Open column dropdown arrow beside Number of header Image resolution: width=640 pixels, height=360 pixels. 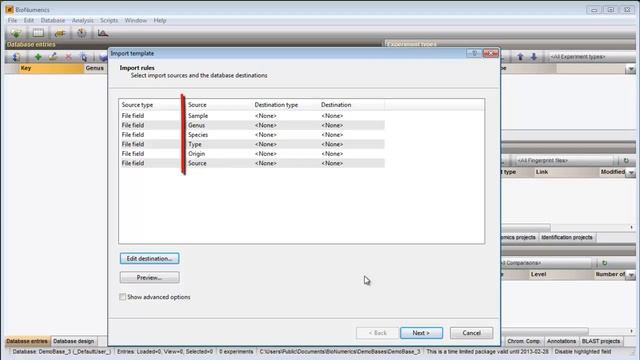631,275
